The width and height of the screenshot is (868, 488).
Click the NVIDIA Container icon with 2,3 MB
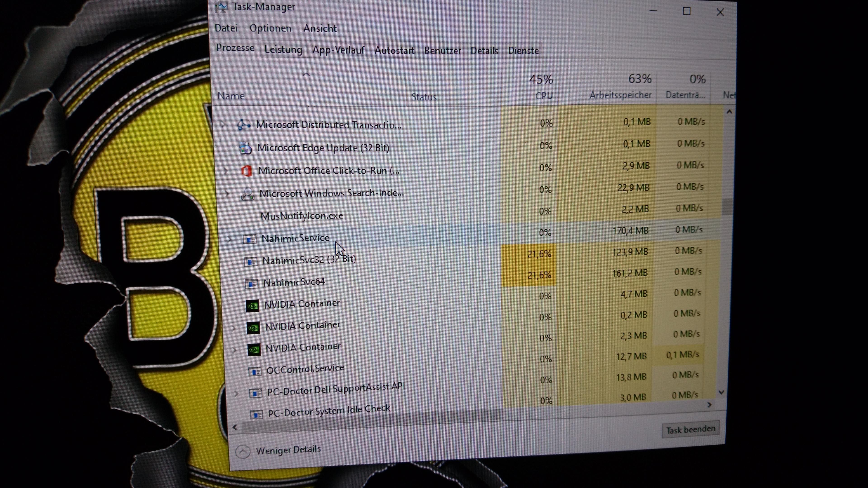click(254, 350)
